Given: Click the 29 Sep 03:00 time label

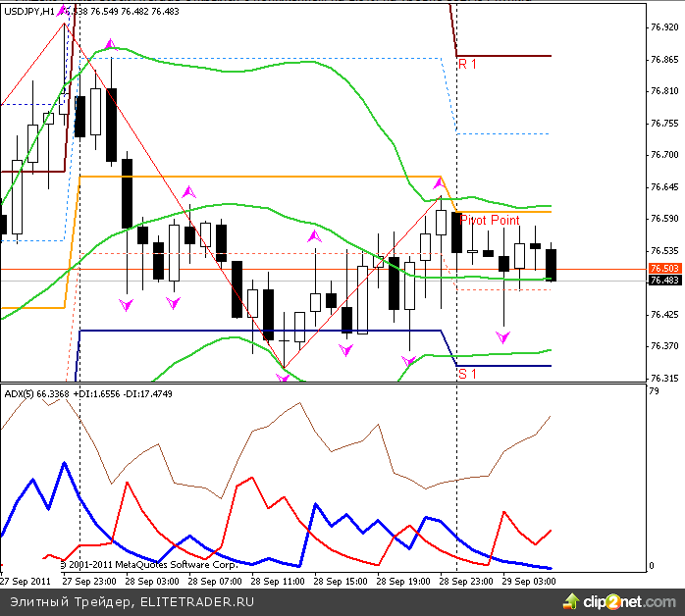Looking at the screenshot, I should (x=530, y=581).
